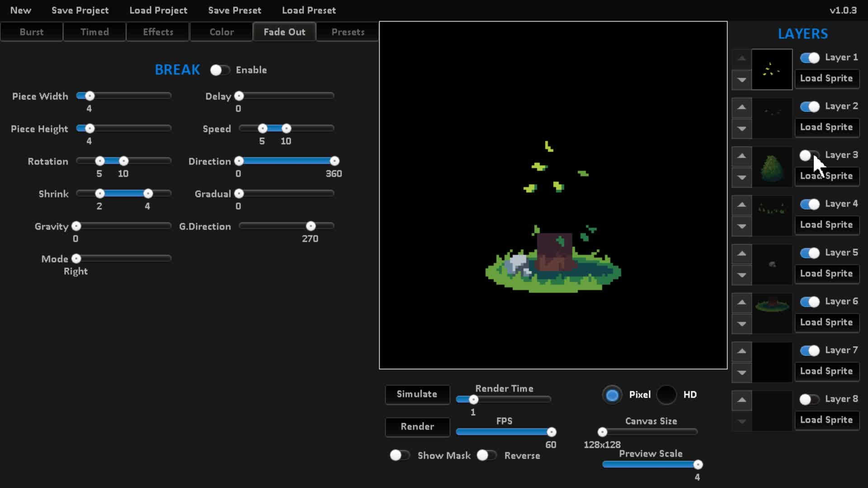The height and width of the screenshot is (488, 868).
Task: Move Layer 8 up with arrow
Action: click(741, 400)
